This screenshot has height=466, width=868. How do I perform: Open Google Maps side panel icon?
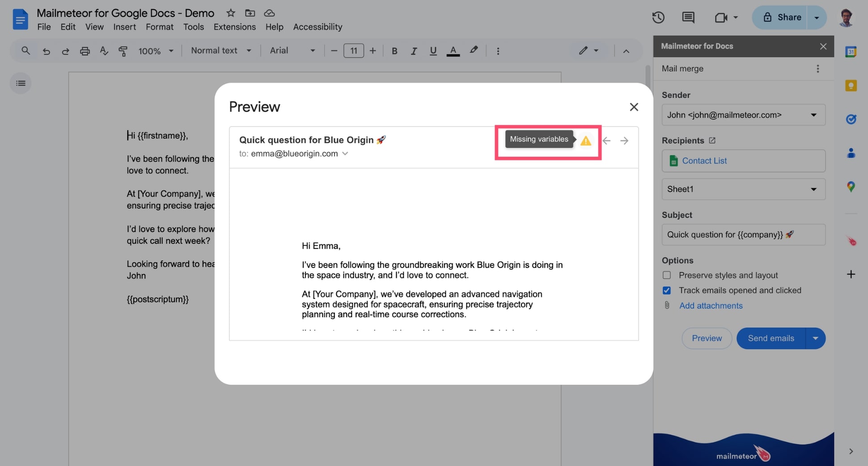coord(851,187)
